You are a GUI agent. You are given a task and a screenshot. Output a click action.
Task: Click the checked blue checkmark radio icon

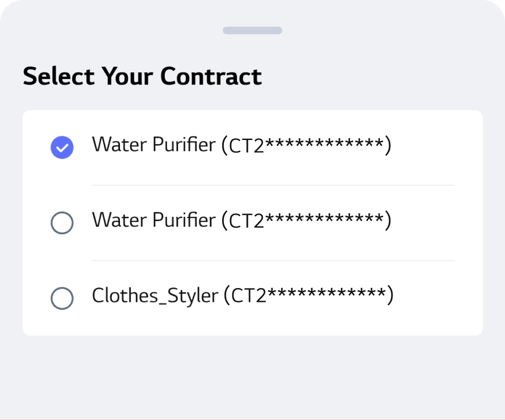coord(62,147)
